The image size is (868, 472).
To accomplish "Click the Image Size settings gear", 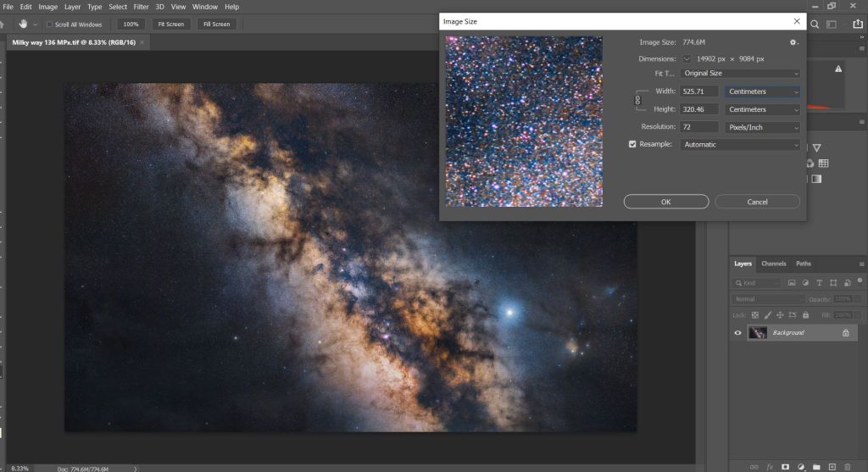I will point(793,42).
